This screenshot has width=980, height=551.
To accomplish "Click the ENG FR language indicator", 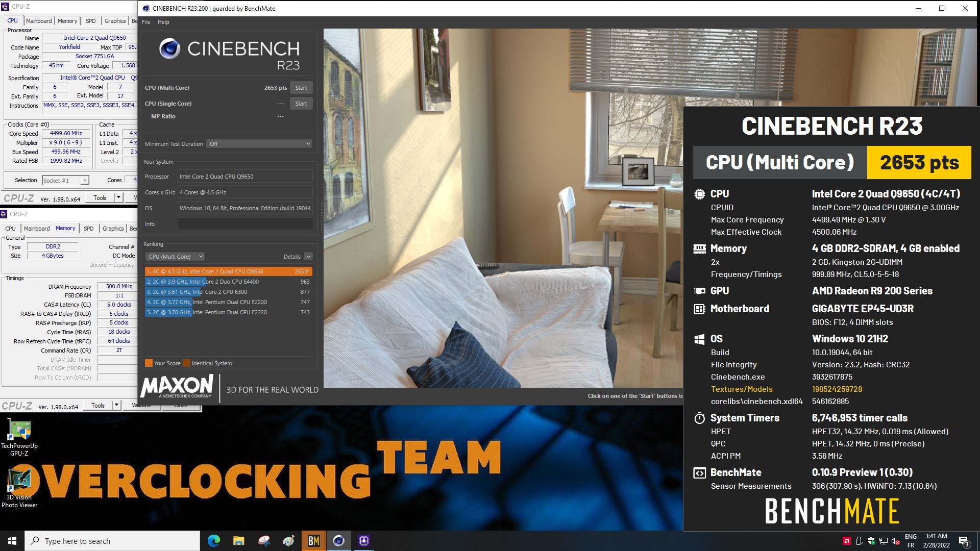I will tap(911, 541).
